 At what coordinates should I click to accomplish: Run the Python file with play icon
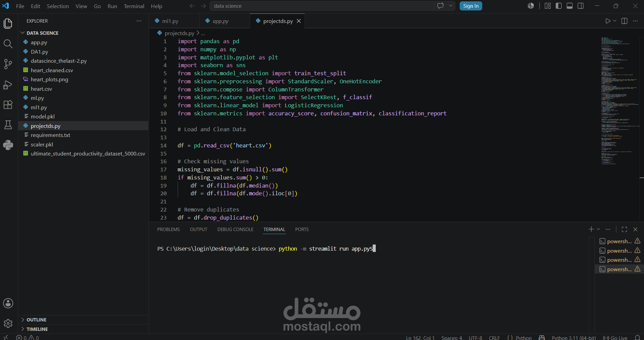pyautogui.click(x=608, y=21)
